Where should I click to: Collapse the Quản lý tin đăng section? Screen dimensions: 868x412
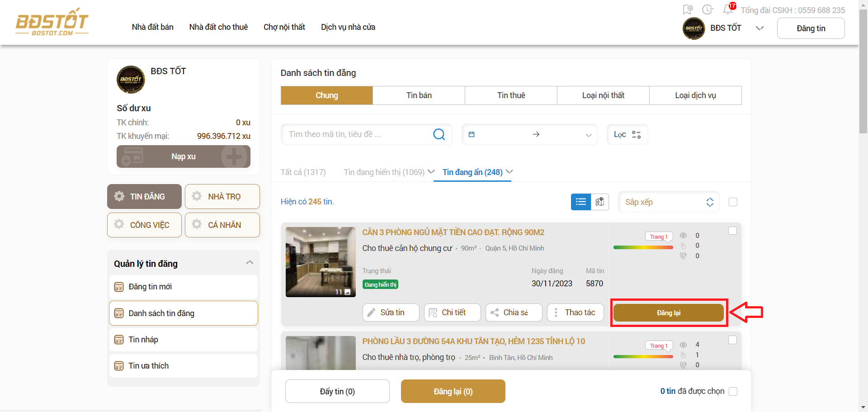point(250,263)
